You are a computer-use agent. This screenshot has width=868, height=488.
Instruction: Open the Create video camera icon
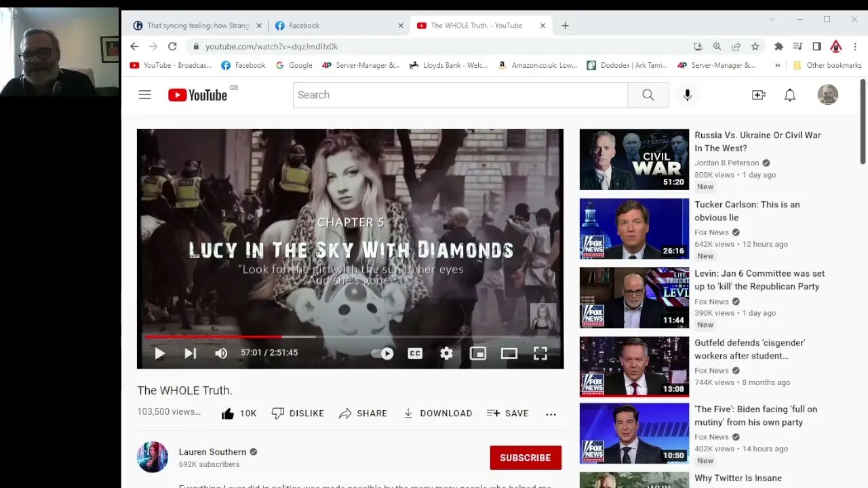pos(758,95)
